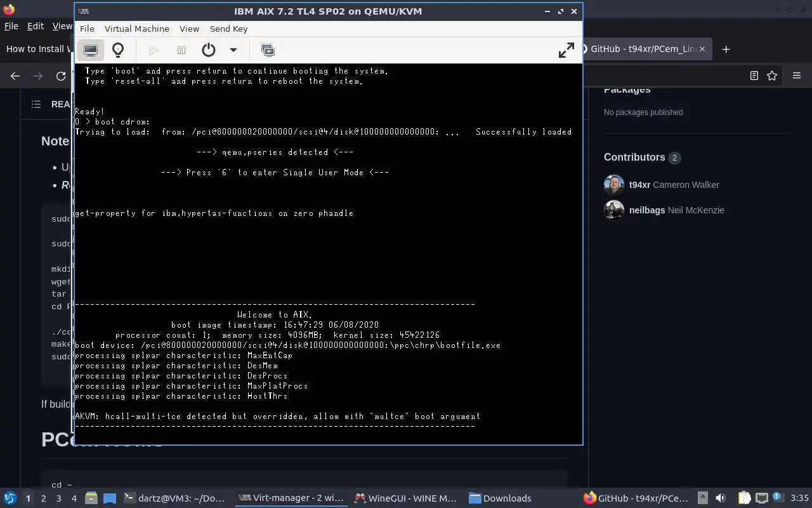Switch to the Downloads folder taskbar item

(x=500, y=498)
